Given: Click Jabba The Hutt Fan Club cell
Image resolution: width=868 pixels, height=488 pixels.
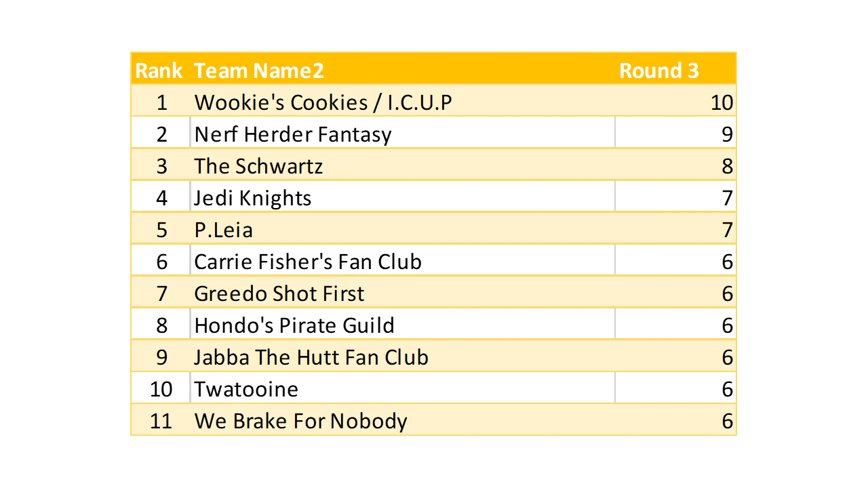Looking at the screenshot, I should click(311, 357).
